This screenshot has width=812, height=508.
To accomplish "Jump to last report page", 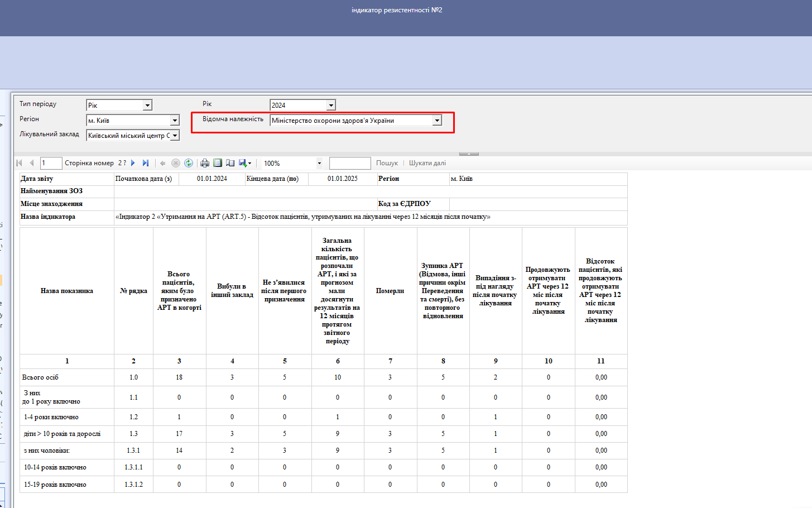I will click(146, 163).
